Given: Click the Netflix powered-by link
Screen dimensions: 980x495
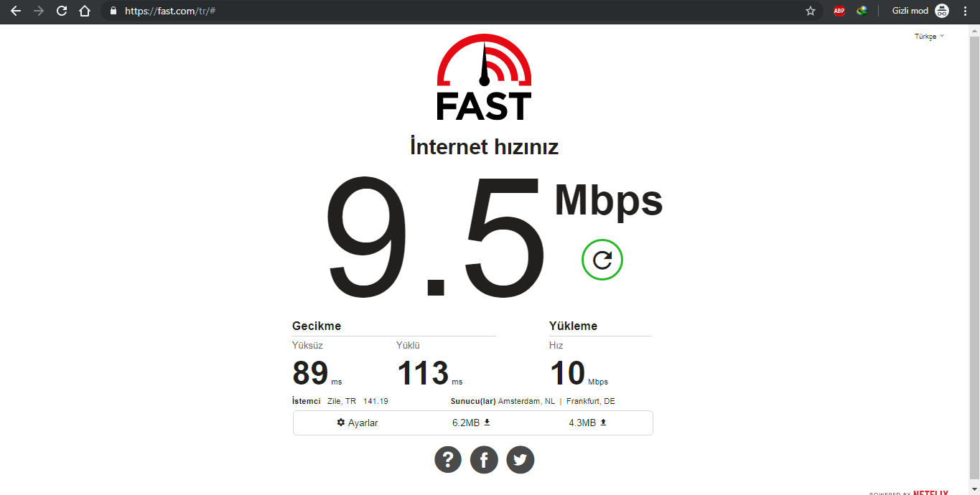Looking at the screenshot, I should (909, 492).
